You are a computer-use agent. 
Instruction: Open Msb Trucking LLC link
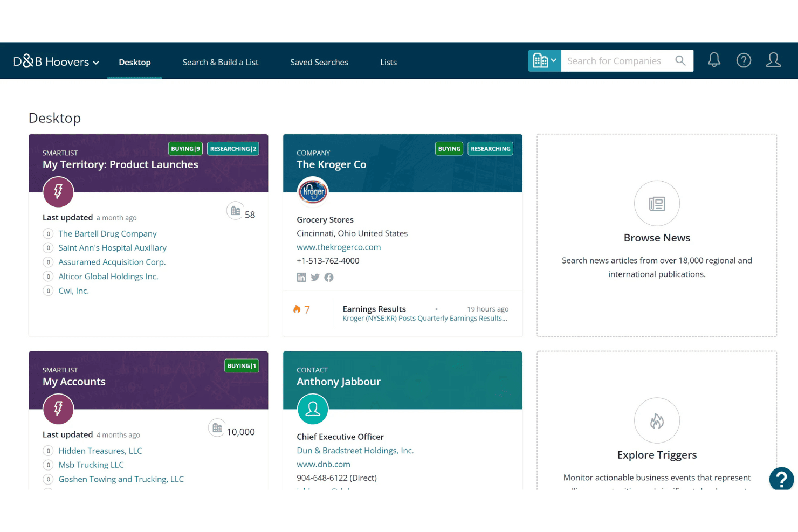click(x=91, y=465)
